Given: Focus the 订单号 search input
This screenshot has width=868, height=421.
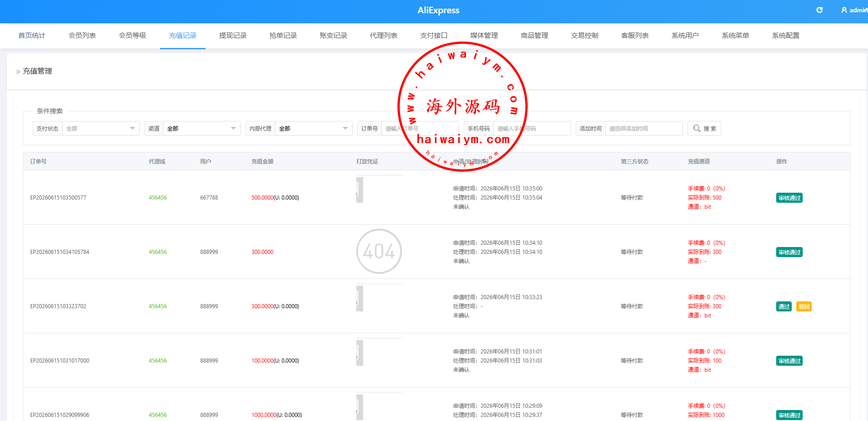Looking at the screenshot, I should pos(420,128).
